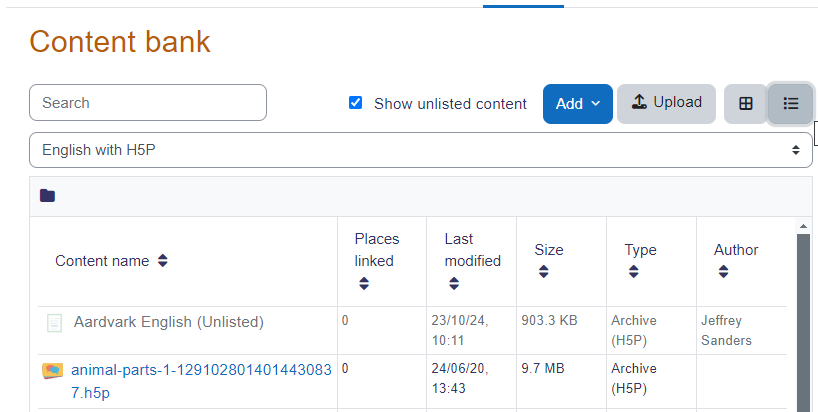The width and height of the screenshot is (818, 412).
Task: Open animal-parts-1 h5p file link
Action: 201,381
